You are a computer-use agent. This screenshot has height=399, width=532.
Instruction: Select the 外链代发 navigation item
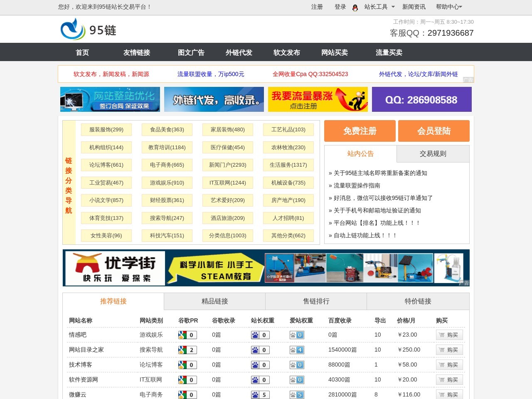239,52
